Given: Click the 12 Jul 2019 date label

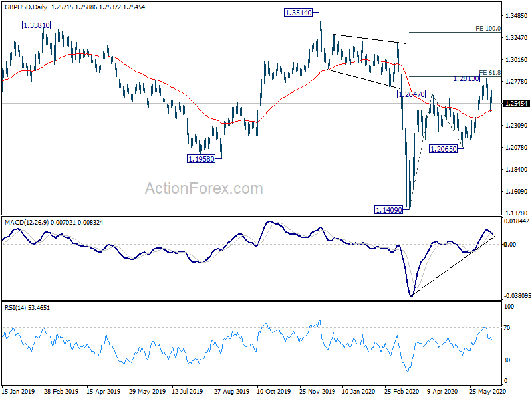Looking at the screenshot, I should coord(188,392).
